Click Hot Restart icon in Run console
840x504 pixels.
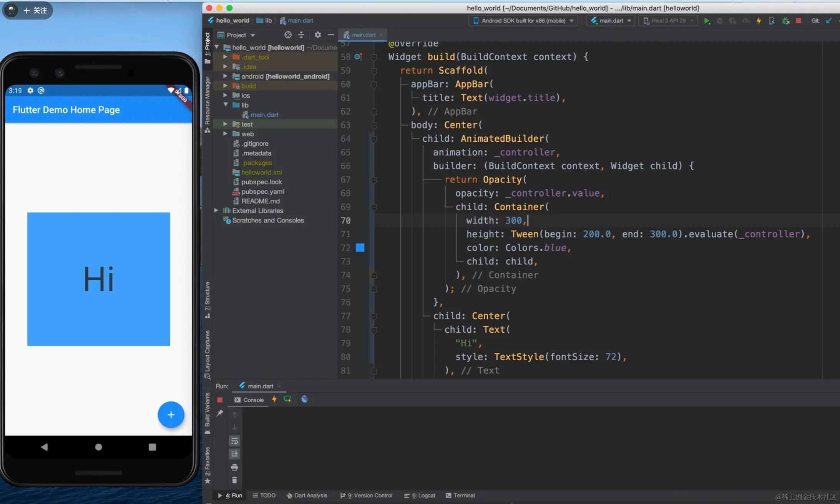(x=287, y=399)
